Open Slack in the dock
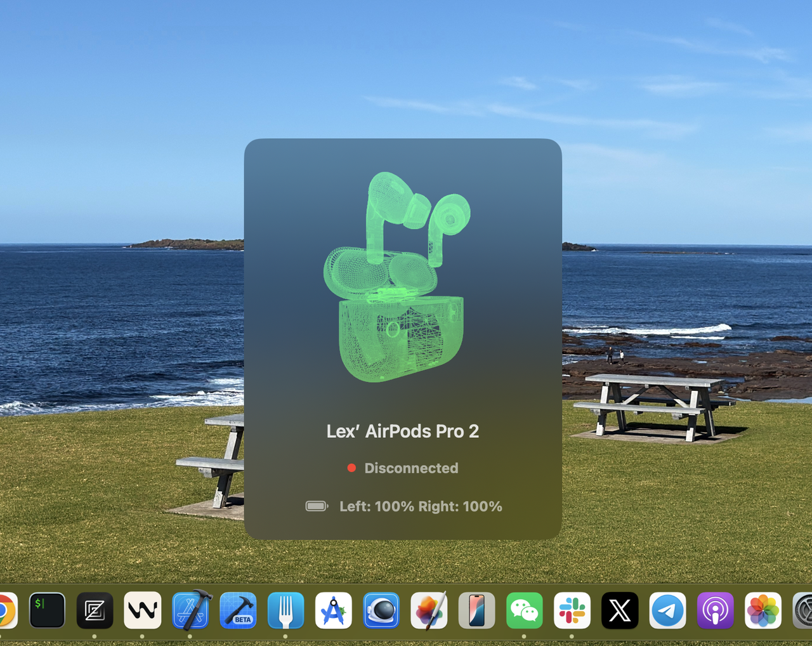812x646 pixels. click(572, 610)
